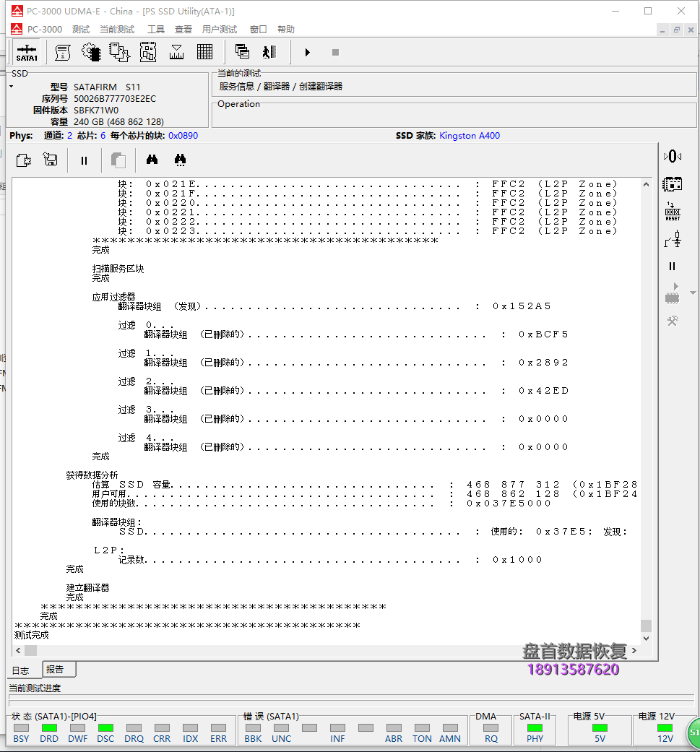Open the 当前测试 menu
This screenshot has width=700, height=752.
click(117, 29)
